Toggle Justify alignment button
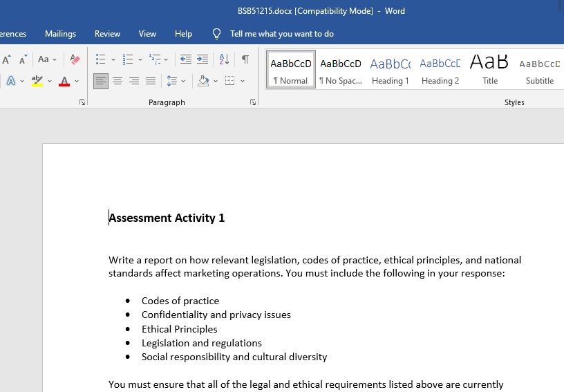The width and height of the screenshot is (564, 392). 151,81
